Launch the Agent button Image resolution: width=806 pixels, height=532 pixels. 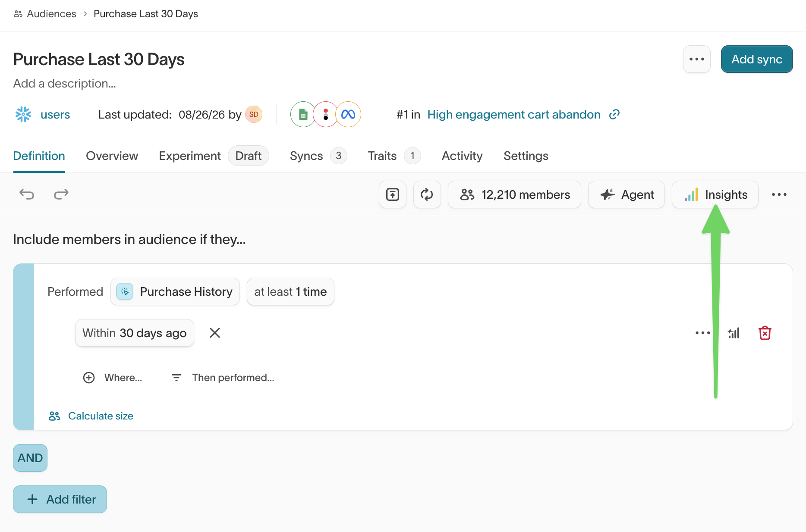coord(627,194)
